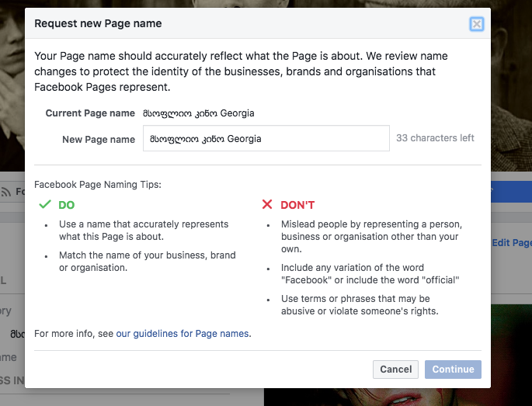Open our guidelines for Page names link

click(x=183, y=334)
